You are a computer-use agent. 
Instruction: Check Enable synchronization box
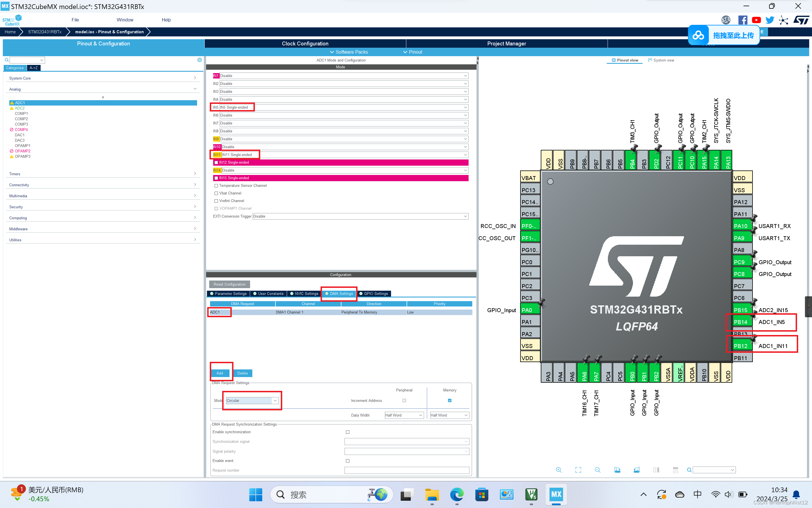348,432
